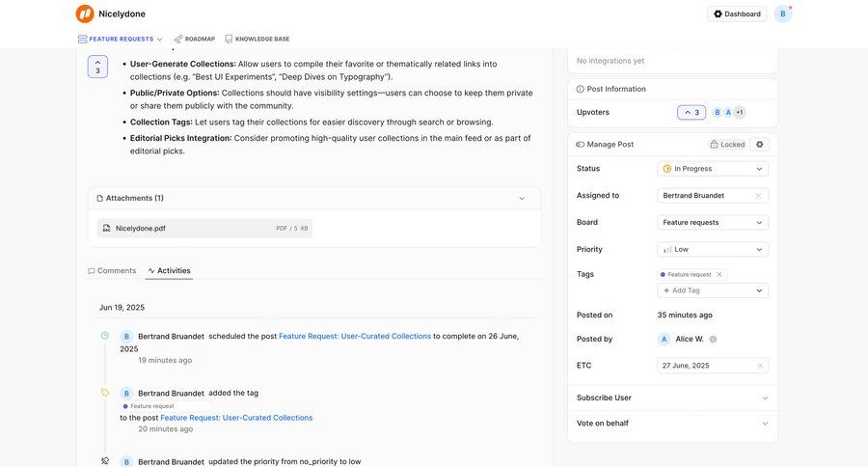
Task: Click Alice W. poster avatar
Action: coord(664,339)
